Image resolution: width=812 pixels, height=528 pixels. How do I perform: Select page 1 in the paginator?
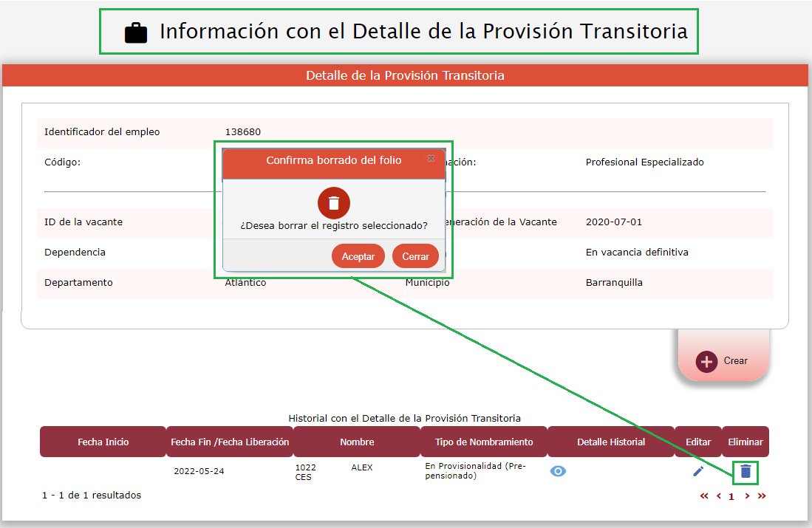tap(731, 497)
